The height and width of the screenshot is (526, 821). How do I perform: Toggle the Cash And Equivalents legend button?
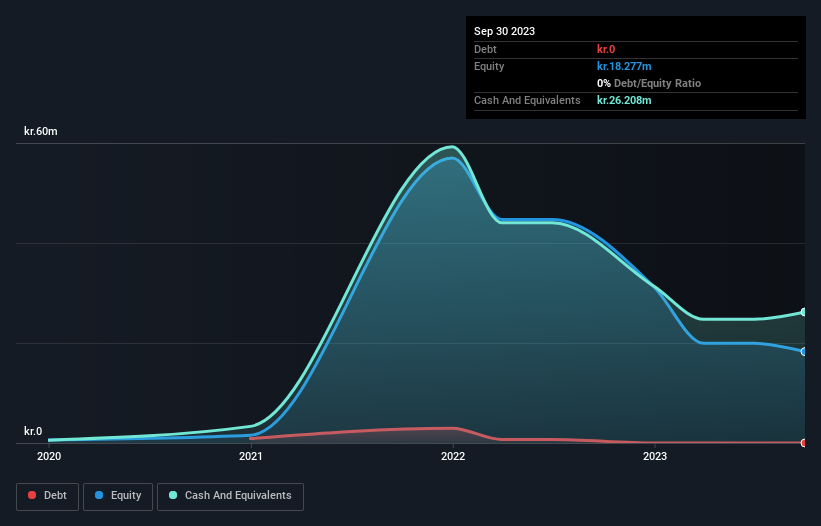coord(230,496)
